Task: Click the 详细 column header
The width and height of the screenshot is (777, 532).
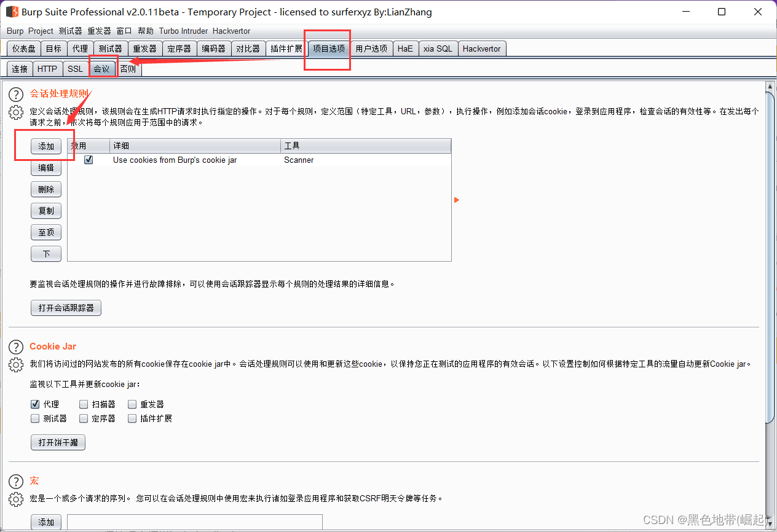Action: click(195, 146)
